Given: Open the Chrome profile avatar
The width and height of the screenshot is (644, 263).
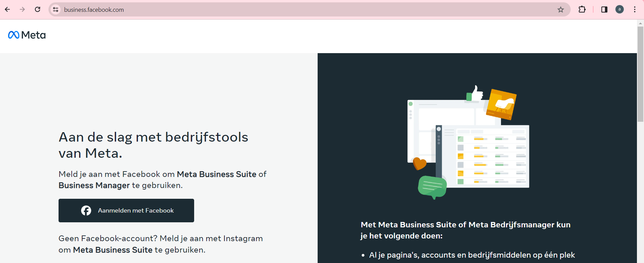Looking at the screenshot, I should click(619, 9).
